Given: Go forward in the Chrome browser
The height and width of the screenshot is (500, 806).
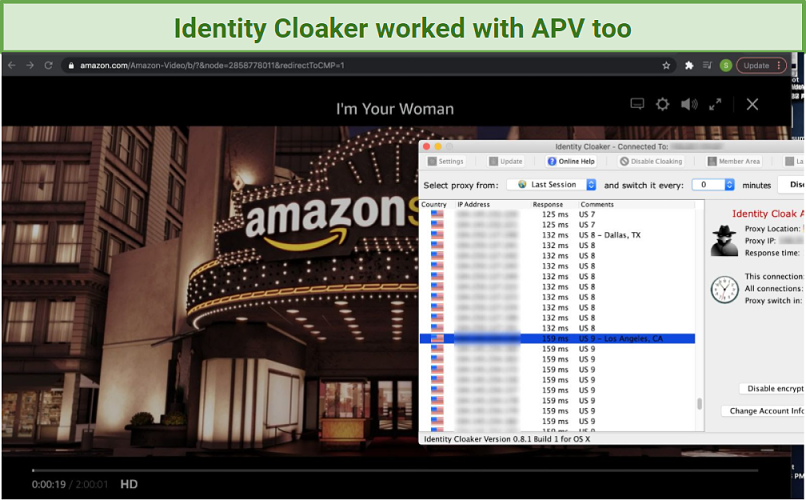Looking at the screenshot, I should [x=30, y=65].
